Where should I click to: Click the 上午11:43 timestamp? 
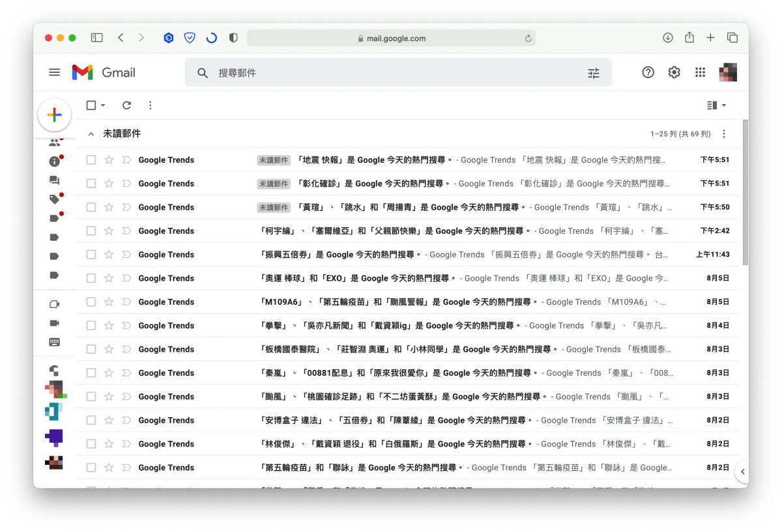pos(713,255)
